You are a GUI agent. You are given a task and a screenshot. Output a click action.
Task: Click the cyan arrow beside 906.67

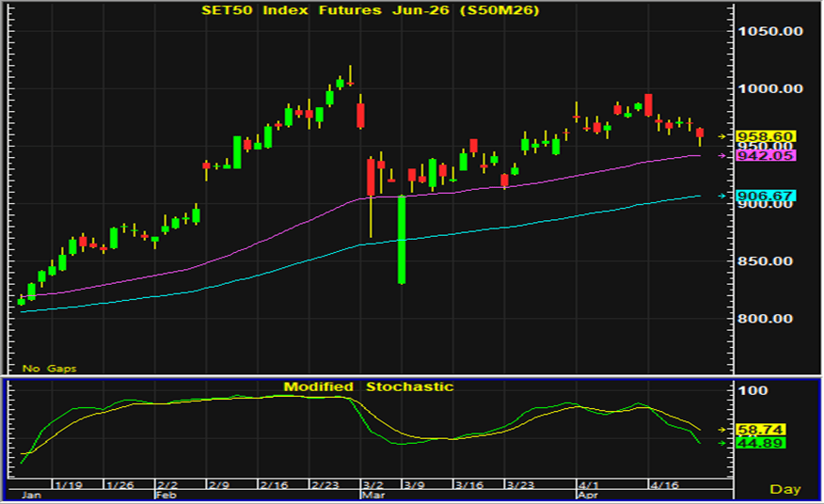[x=722, y=196]
